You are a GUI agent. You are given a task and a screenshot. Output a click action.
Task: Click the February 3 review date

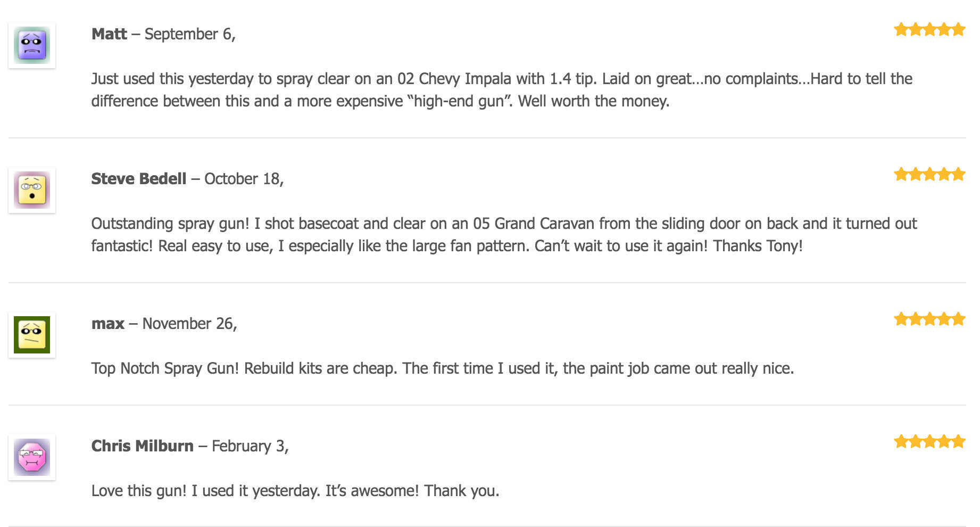[x=250, y=447]
